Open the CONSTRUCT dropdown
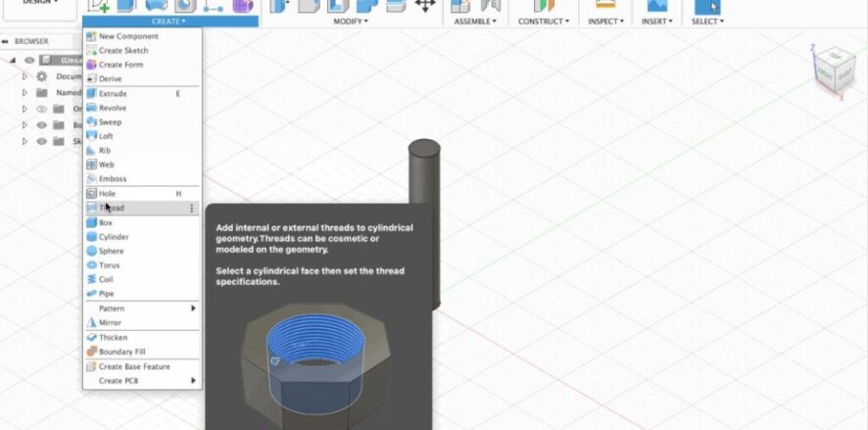 [544, 22]
